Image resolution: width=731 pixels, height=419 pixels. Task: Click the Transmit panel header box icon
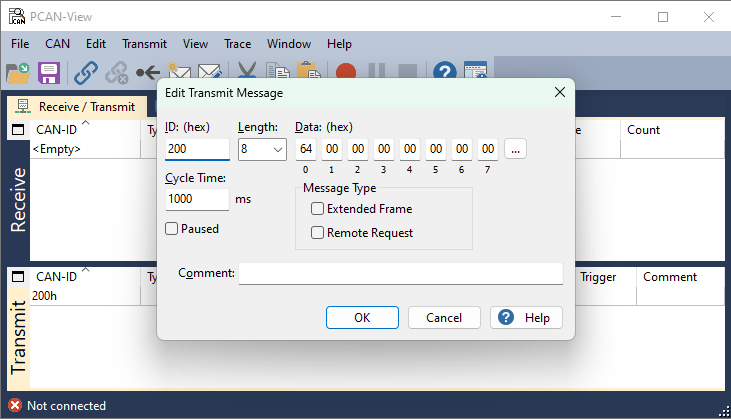coord(18,276)
